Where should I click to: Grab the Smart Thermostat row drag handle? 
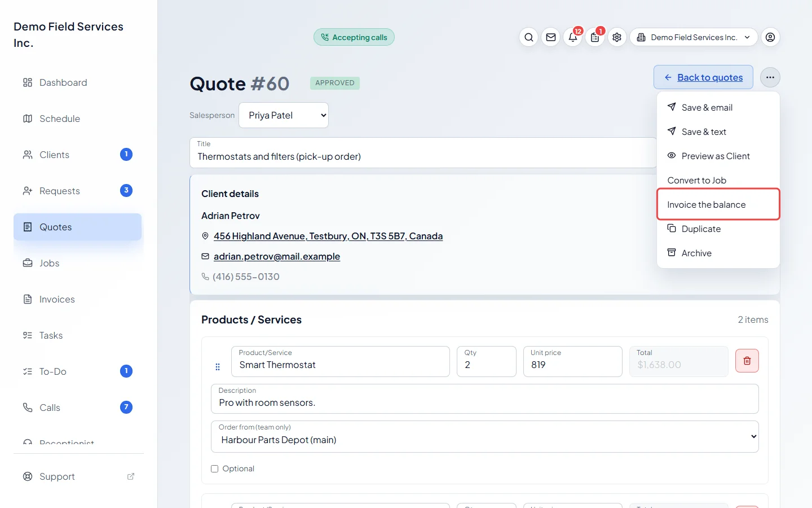[x=218, y=367]
